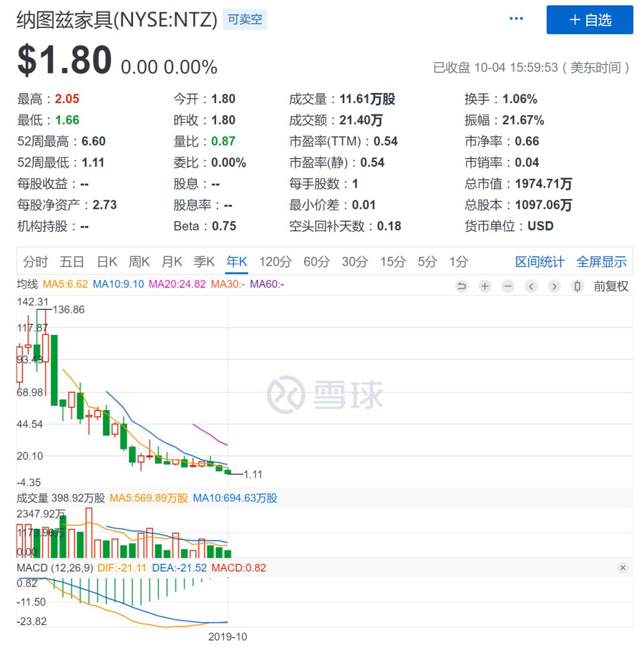Viewport: 644px width, 652px height.
Task: Click the 量比 0.87 value
Action: click(x=223, y=141)
